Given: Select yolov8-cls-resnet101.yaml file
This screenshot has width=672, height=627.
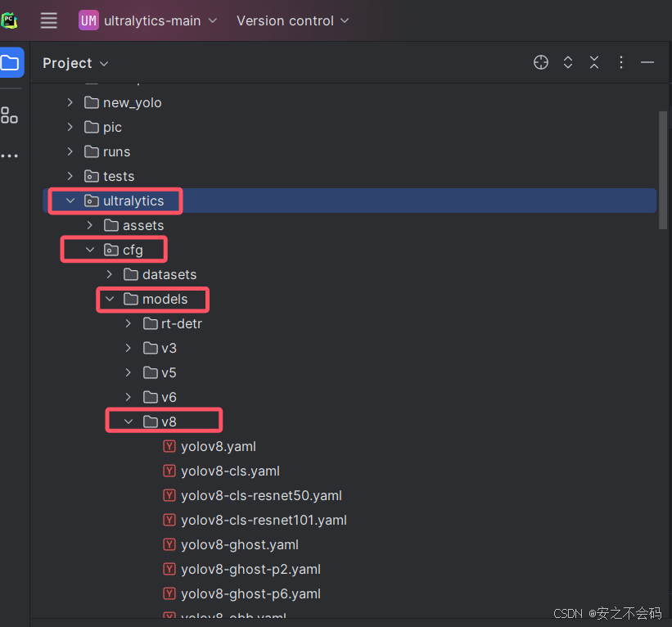Looking at the screenshot, I should 264,520.
